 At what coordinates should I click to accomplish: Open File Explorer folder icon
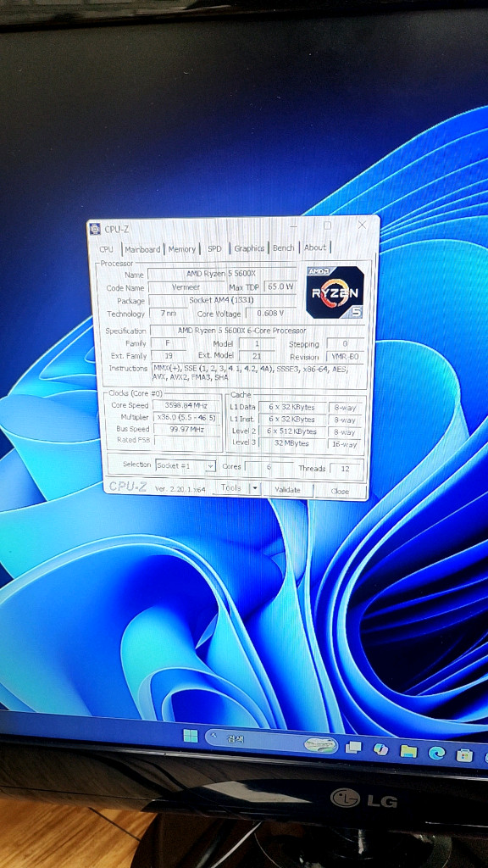408,751
